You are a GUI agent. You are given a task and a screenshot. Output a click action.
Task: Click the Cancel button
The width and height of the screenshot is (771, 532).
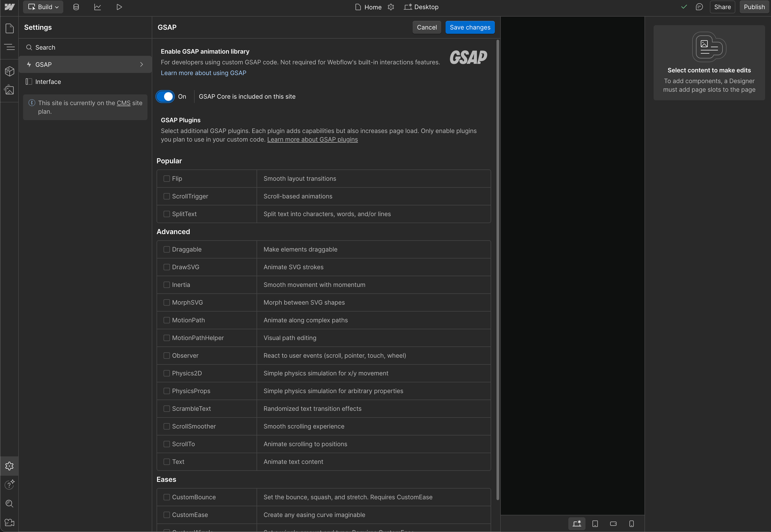click(x=427, y=27)
